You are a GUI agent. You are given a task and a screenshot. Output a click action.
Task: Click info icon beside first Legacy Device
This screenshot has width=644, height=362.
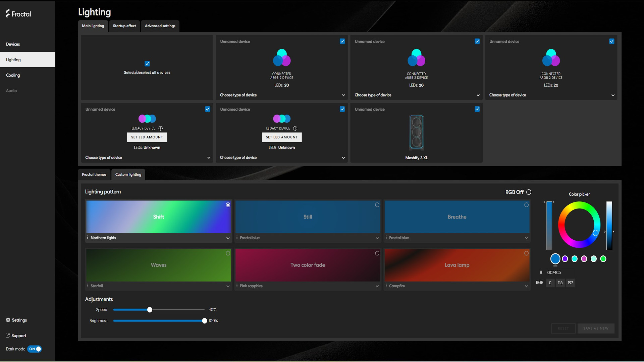[x=160, y=128]
